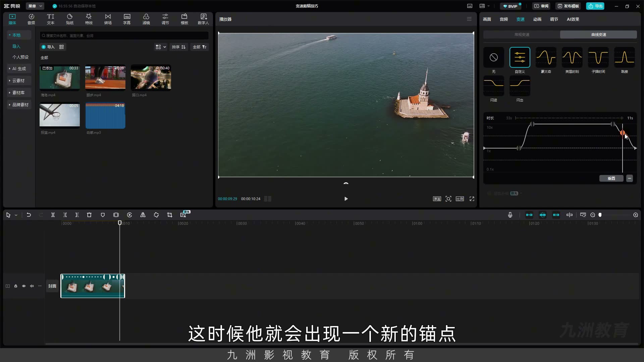Click the timeline zoom-out minus icon
Screen dimensions: 644x362
point(593,215)
